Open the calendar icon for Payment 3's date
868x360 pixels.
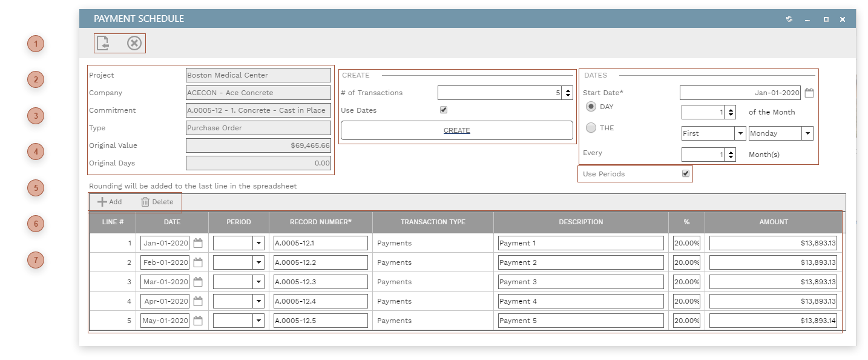(197, 281)
